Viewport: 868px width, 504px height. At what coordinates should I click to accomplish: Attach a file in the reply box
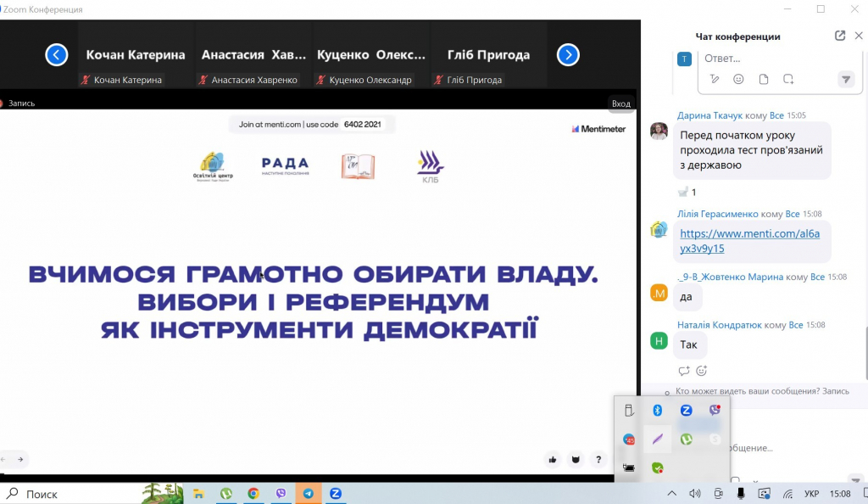(x=764, y=79)
